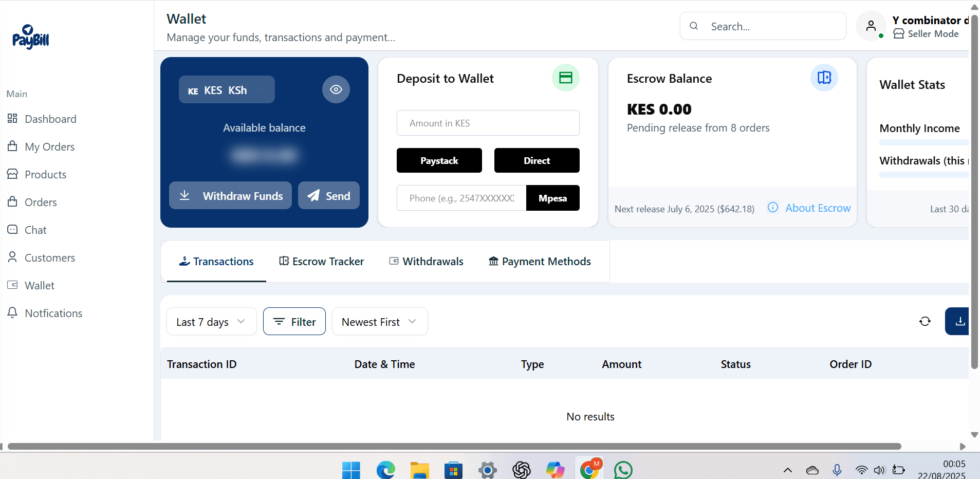This screenshot has width=980, height=479.
Task: Open the Newest First sort dropdown
Action: point(380,321)
